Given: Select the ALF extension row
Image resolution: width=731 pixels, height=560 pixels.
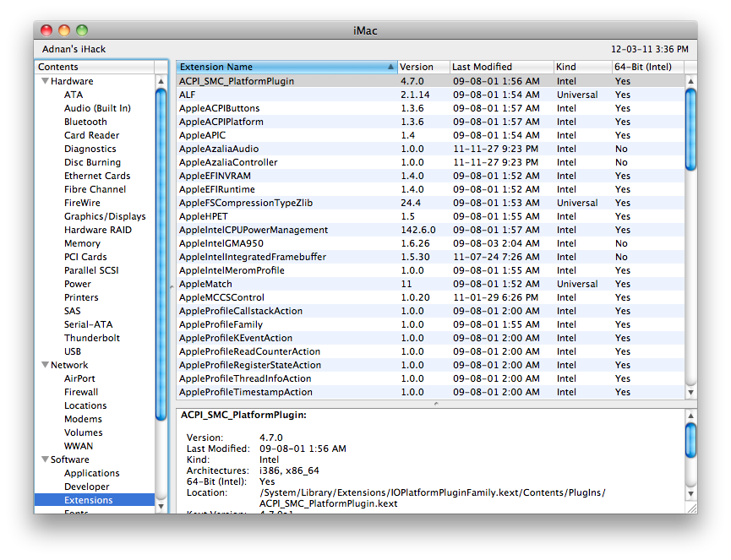Looking at the screenshot, I should (430, 95).
